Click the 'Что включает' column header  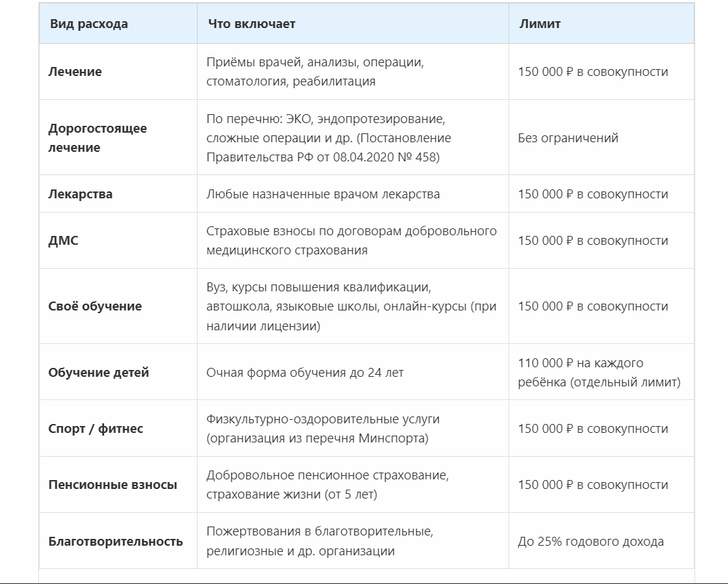[x=252, y=24]
